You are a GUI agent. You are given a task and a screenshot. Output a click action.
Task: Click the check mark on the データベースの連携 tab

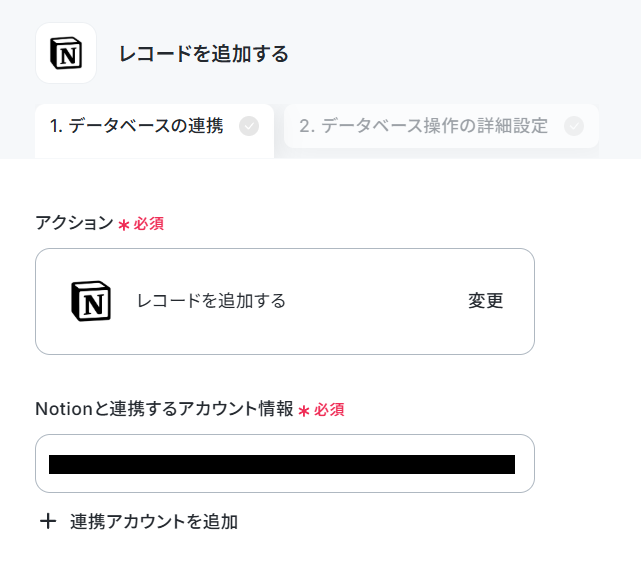(249, 126)
